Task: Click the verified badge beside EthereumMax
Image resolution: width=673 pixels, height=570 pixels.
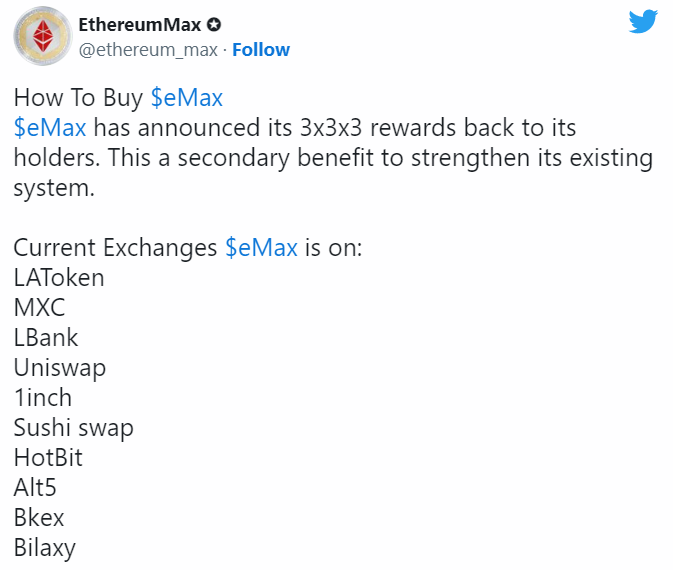Action: click(x=214, y=24)
